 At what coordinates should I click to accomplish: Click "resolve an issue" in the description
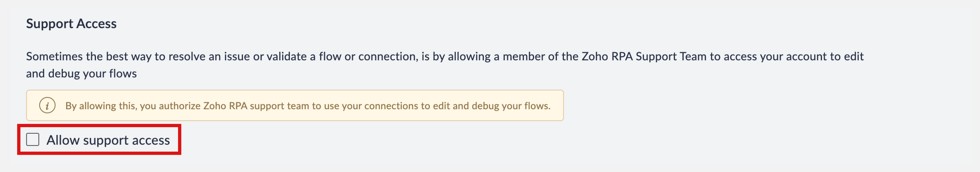click(209, 56)
